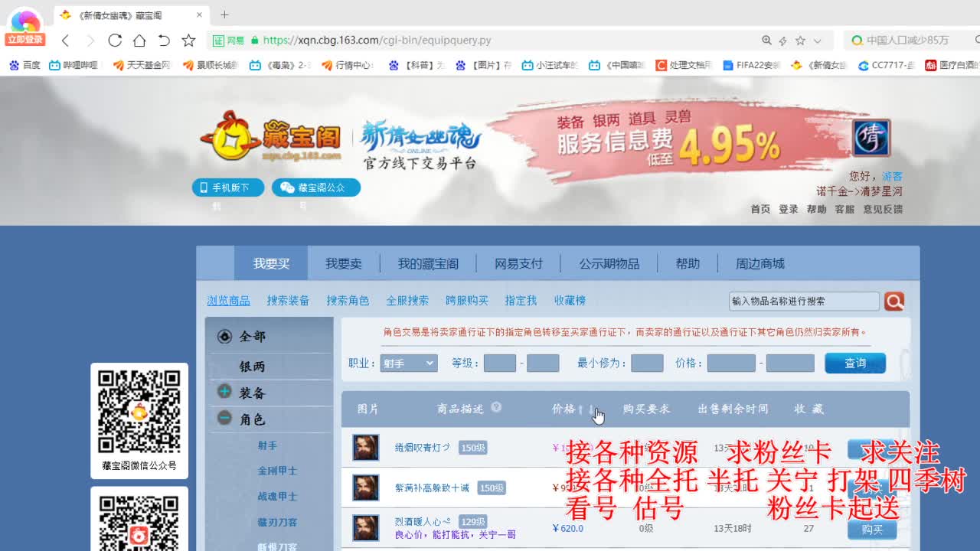The image size is (980, 551).
Task: Open the CC7717 bookmark
Action: (887, 66)
